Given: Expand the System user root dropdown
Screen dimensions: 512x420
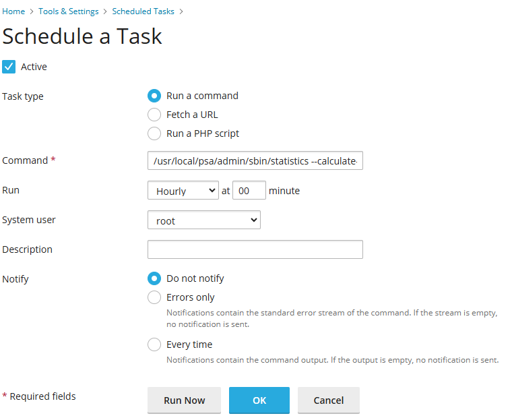Looking at the screenshot, I should (204, 220).
